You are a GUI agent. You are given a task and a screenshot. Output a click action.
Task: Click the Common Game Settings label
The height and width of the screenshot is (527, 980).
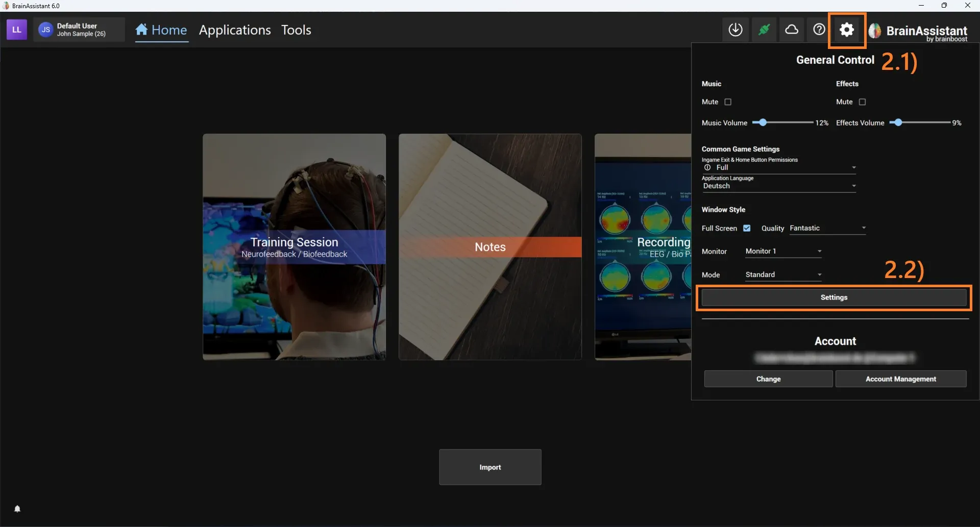point(741,149)
